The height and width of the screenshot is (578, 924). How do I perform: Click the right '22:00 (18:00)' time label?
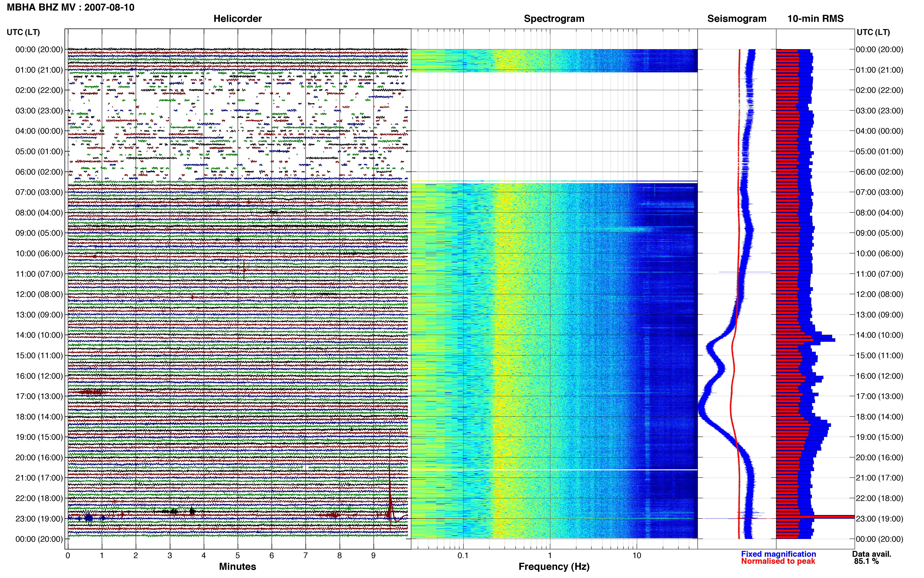879,498
